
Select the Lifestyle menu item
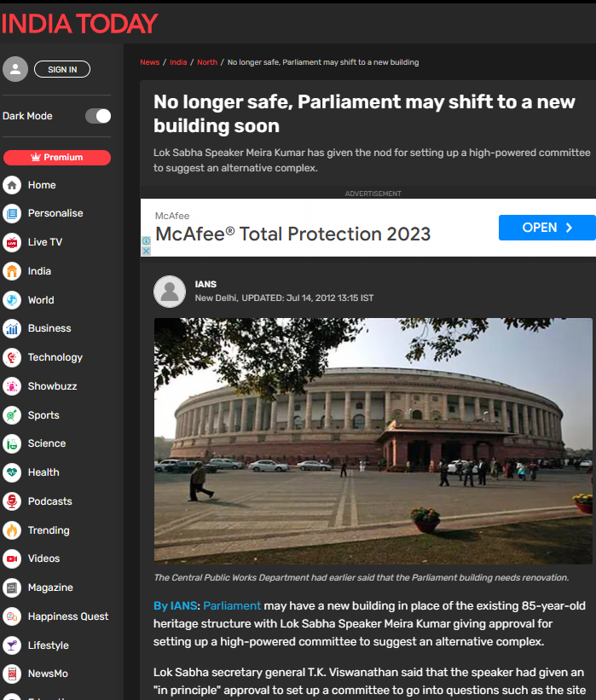[49, 645]
